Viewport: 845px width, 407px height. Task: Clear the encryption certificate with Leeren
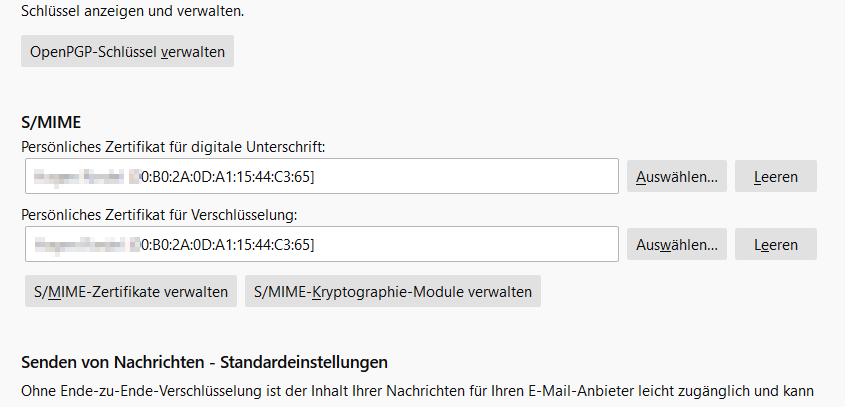776,244
